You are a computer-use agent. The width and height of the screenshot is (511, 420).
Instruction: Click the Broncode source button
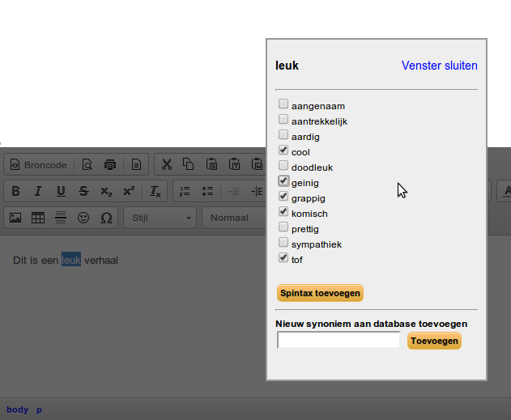tap(39, 165)
